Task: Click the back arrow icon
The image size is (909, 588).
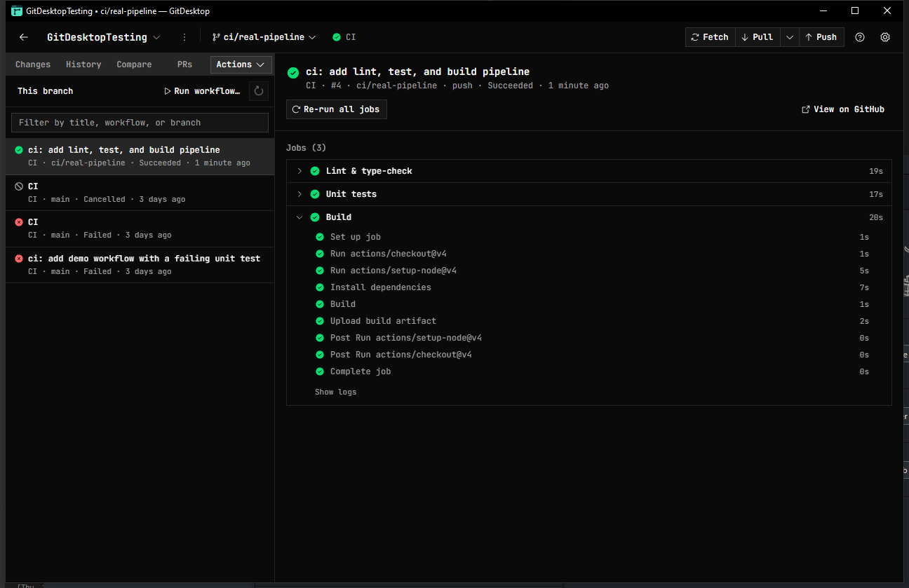Action: pos(24,37)
